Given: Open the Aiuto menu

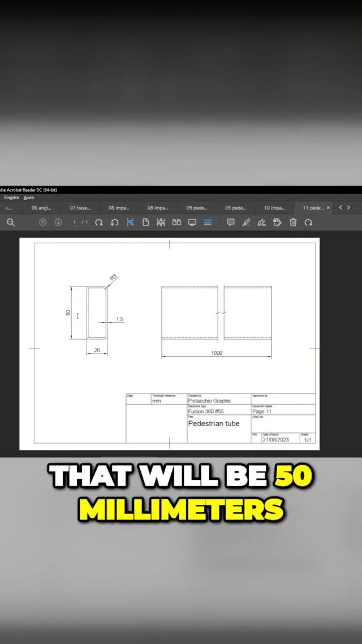Looking at the screenshot, I should (x=29, y=198).
